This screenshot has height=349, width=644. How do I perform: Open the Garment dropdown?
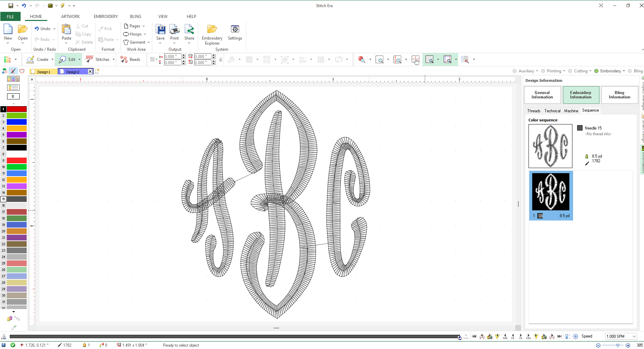(x=136, y=42)
